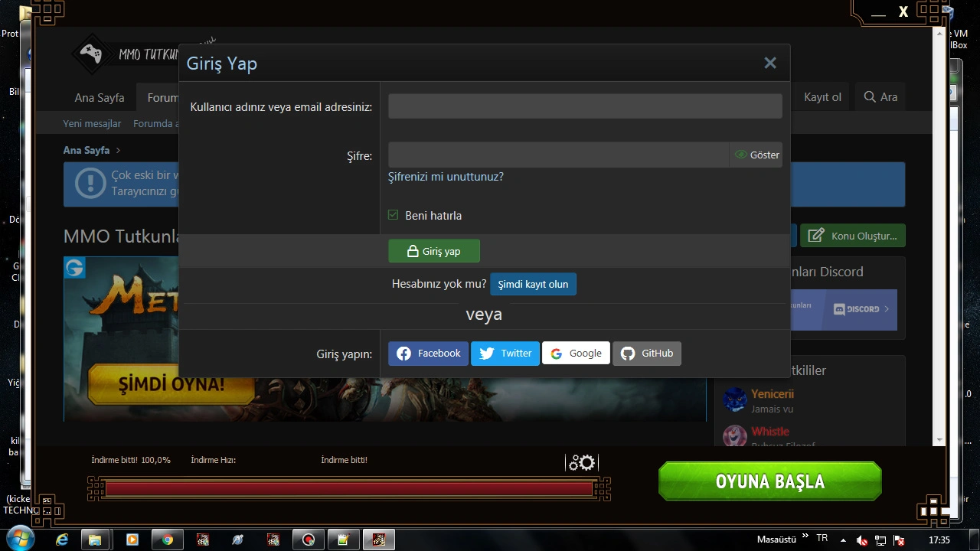Click the red download progress bar
980x551 pixels.
click(349, 489)
